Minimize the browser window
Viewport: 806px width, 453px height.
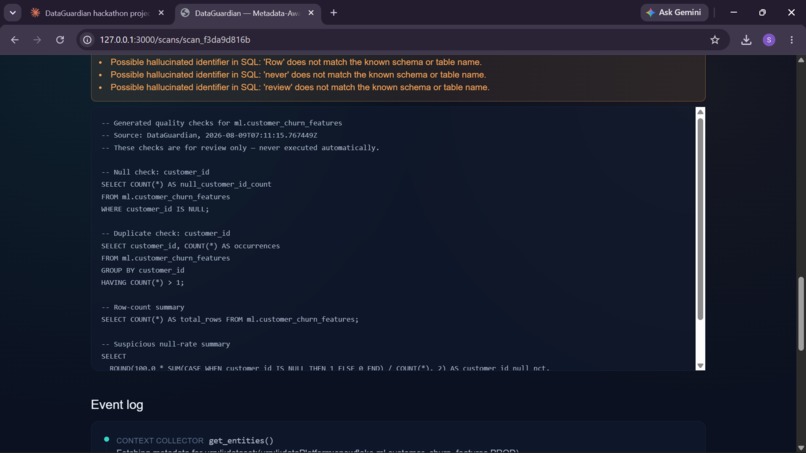[x=734, y=12]
